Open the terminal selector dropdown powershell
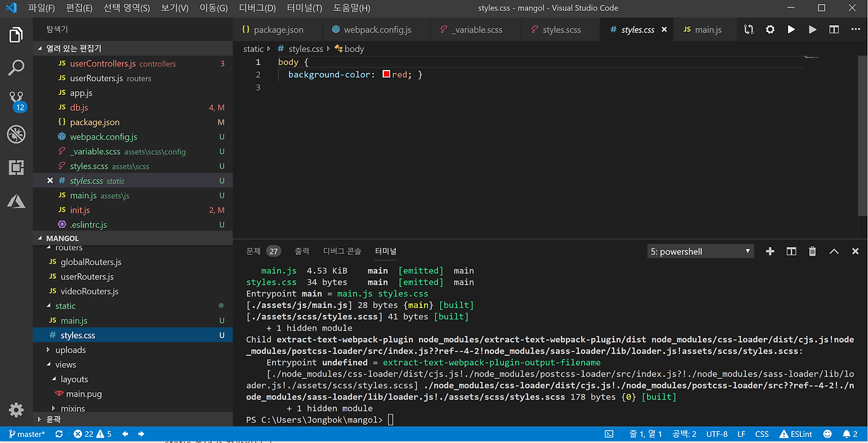Screen dimensions: 868x443 pyautogui.click(x=701, y=251)
